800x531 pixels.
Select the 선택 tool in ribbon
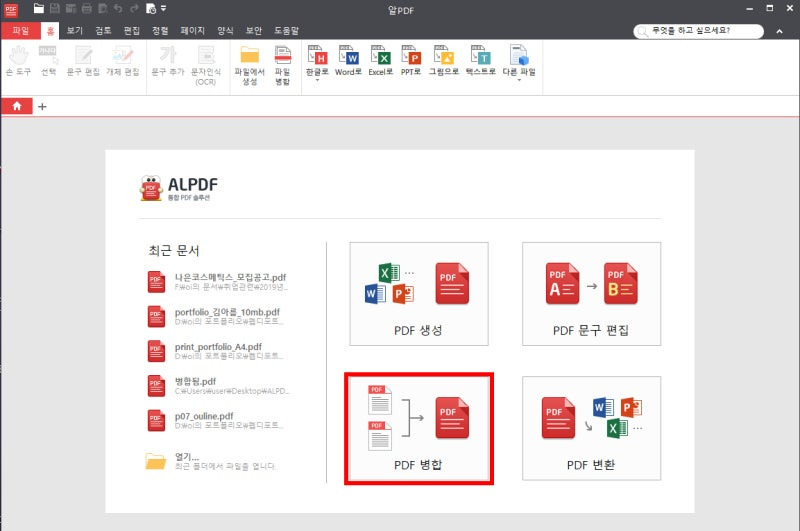[x=48, y=61]
